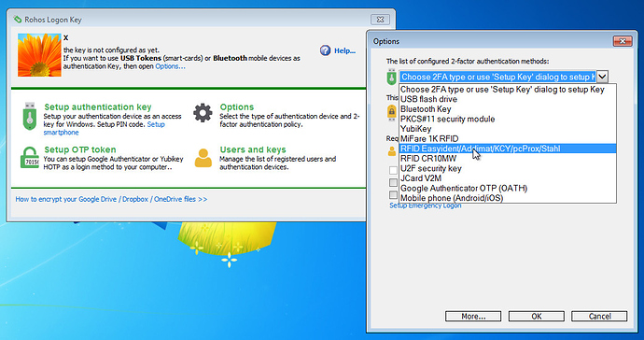Click the green padlock OTP token icon

(x=30, y=158)
